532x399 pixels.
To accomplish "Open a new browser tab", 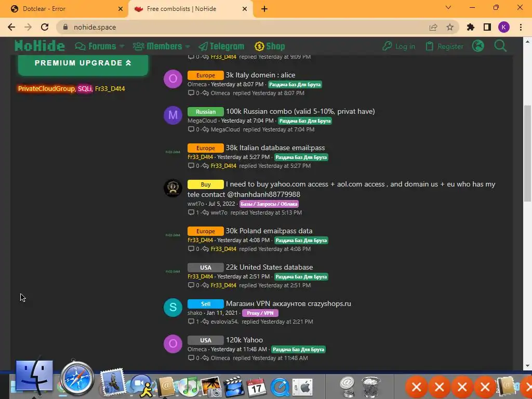I will pos(264,9).
